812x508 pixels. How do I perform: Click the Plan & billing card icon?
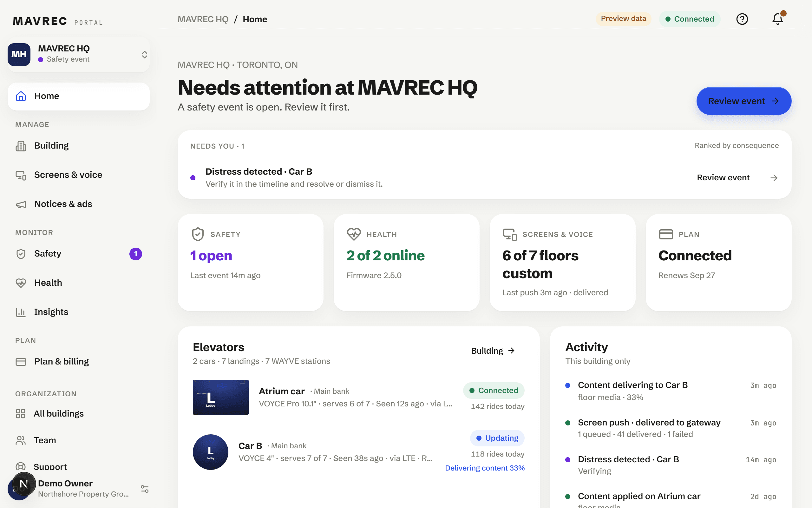click(x=21, y=362)
